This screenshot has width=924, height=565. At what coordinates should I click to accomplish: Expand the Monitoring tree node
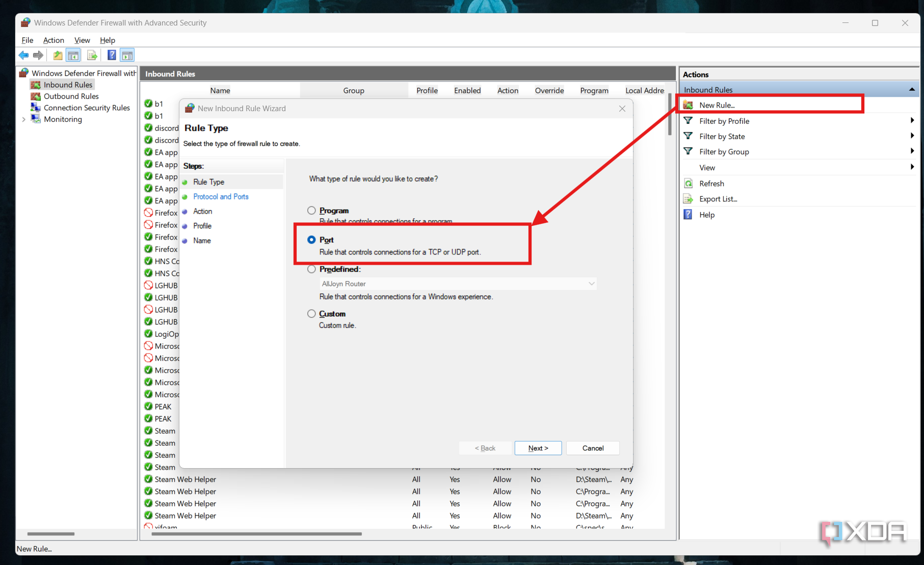pos(23,119)
